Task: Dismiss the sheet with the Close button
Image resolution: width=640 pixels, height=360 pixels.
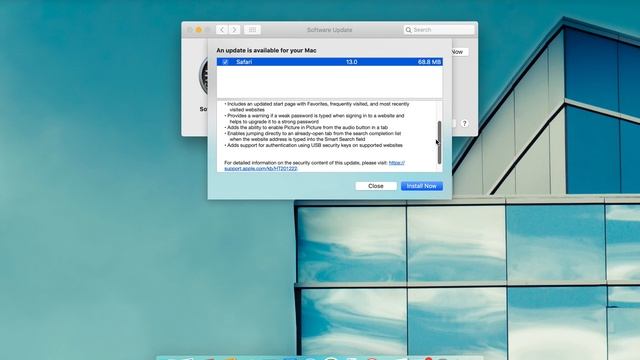Action: click(376, 186)
